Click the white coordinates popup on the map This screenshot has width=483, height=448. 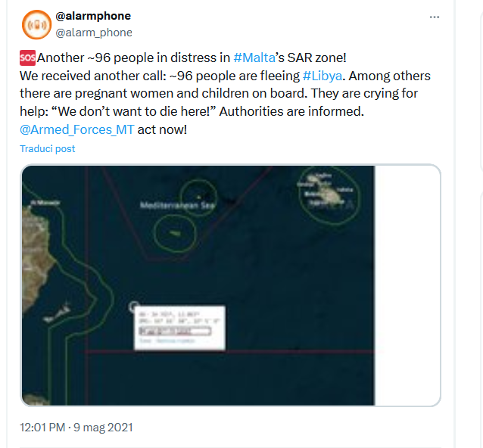pyautogui.click(x=179, y=327)
